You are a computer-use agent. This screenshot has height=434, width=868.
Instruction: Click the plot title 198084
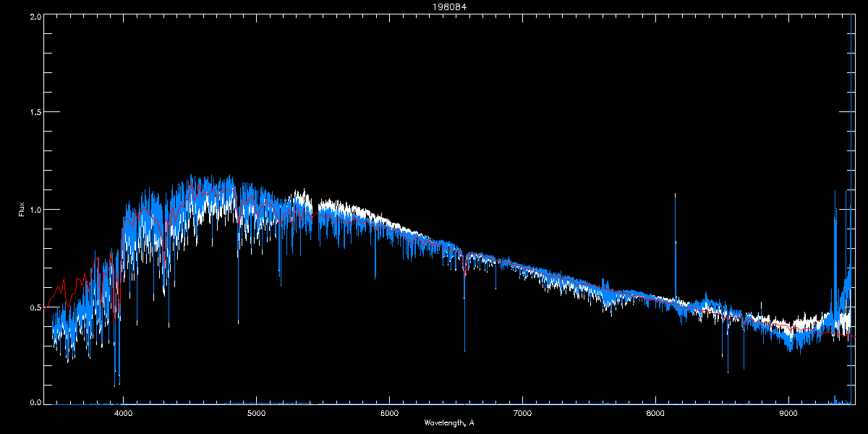448,7
